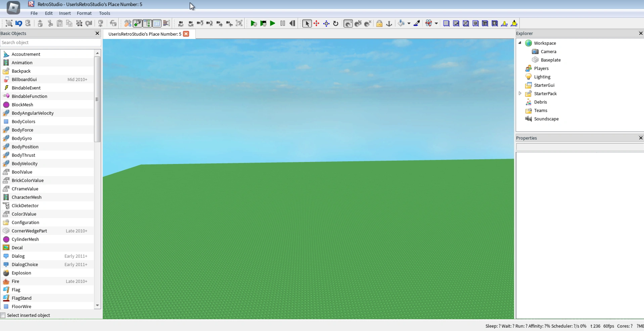Select the first blue surface tool icon
The image size is (644, 331).
coord(446,23)
